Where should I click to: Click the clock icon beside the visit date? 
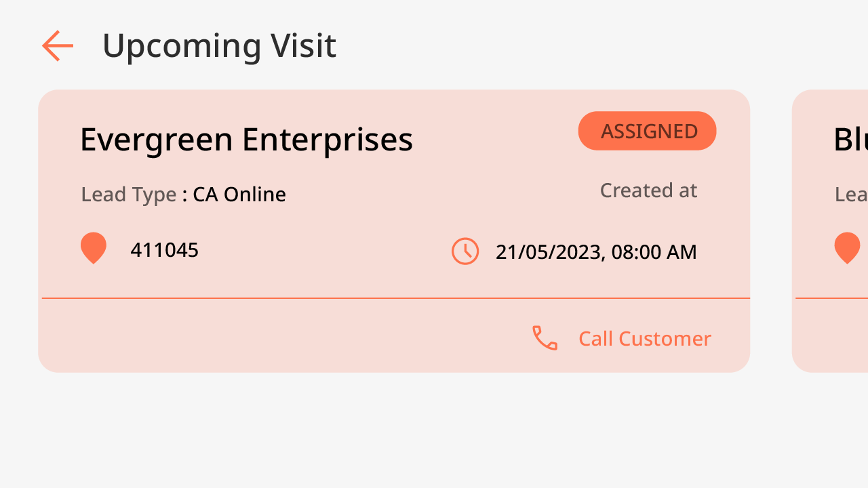coord(465,251)
